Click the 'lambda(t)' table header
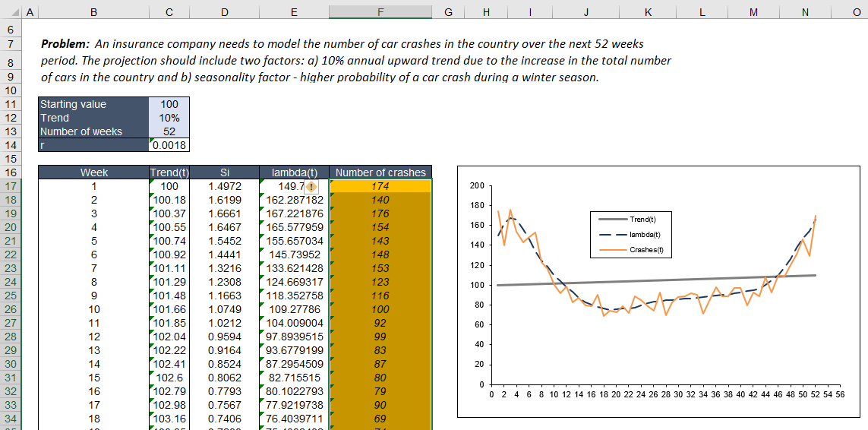Screen dimensions: 868x430 tap(294, 172)
